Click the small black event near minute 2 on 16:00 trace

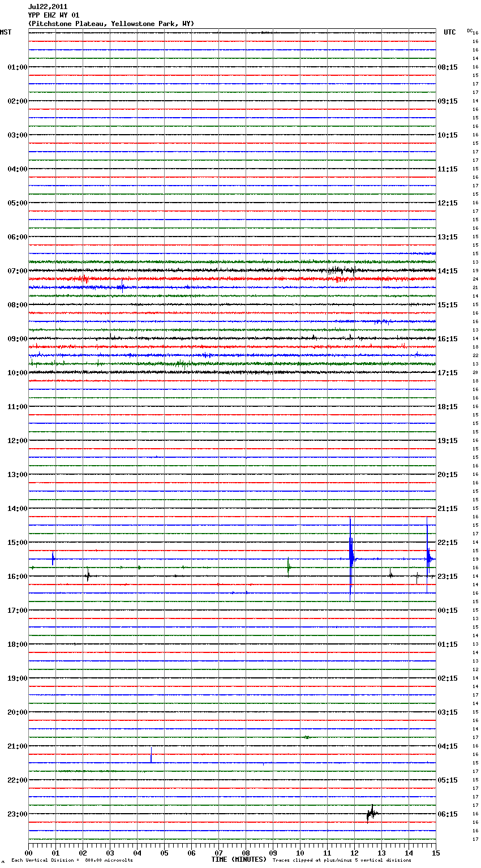[88, 575]
